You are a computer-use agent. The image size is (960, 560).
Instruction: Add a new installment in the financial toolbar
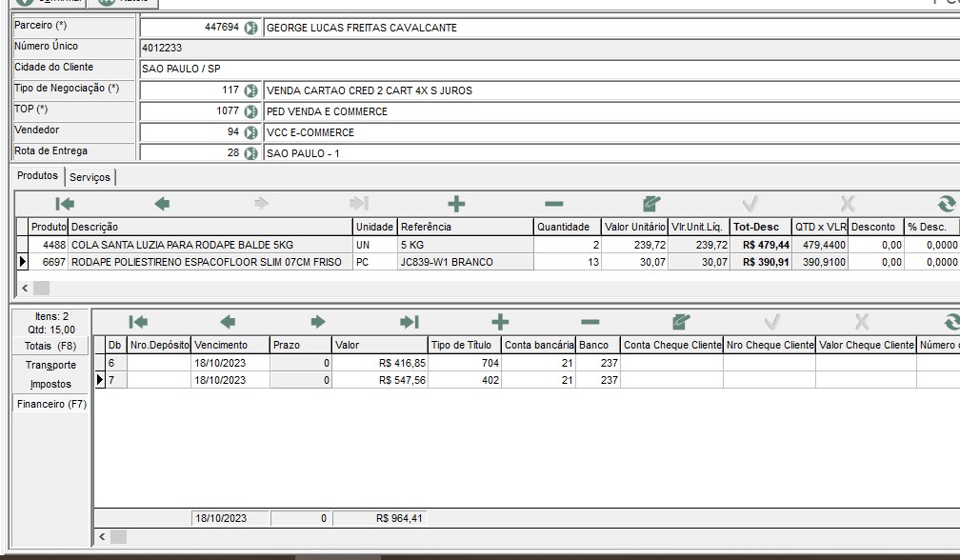tap(500, 322)
